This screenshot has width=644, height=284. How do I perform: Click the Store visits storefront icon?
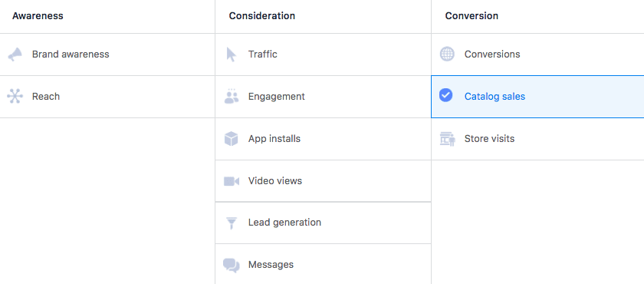(447, 139)
